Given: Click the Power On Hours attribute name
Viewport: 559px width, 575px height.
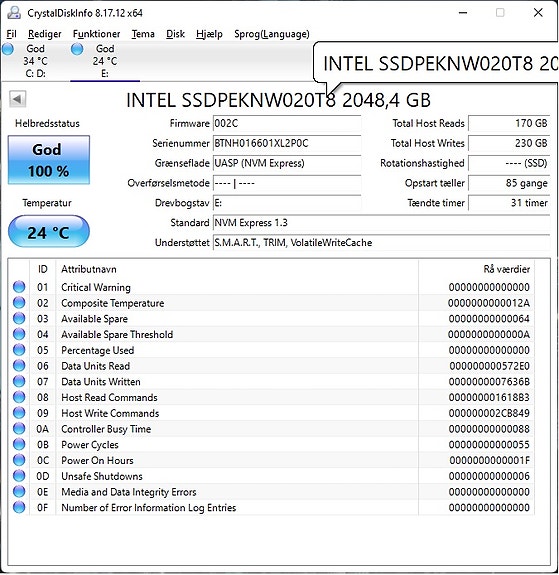Looking at the screenshot, I should click(x=97, y=461).
